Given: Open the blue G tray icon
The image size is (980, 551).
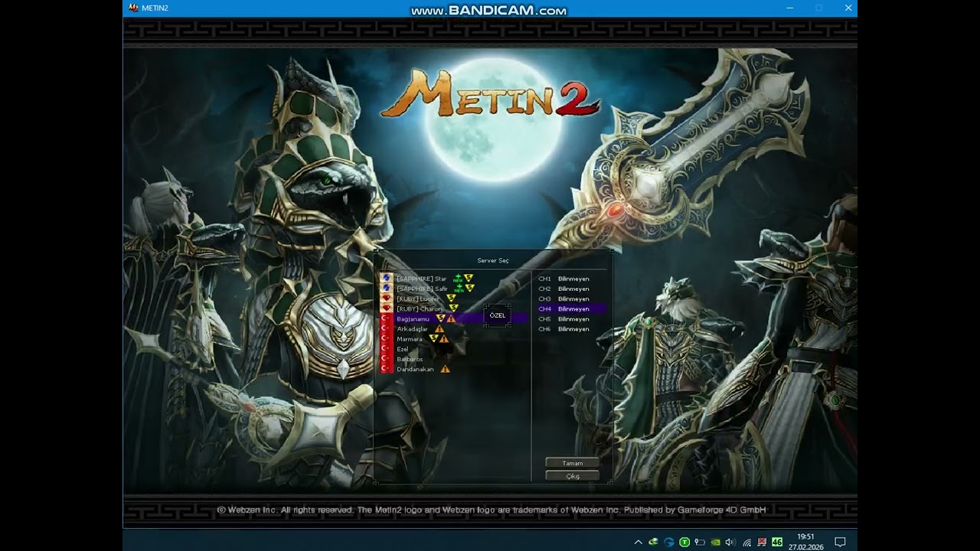Looking at the screenshot, I should point(669,542).
